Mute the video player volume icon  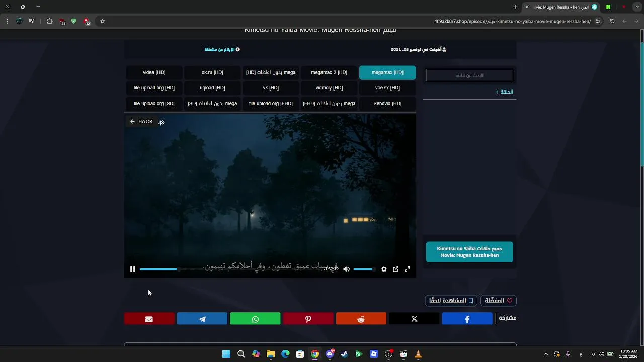coord(346,269)
